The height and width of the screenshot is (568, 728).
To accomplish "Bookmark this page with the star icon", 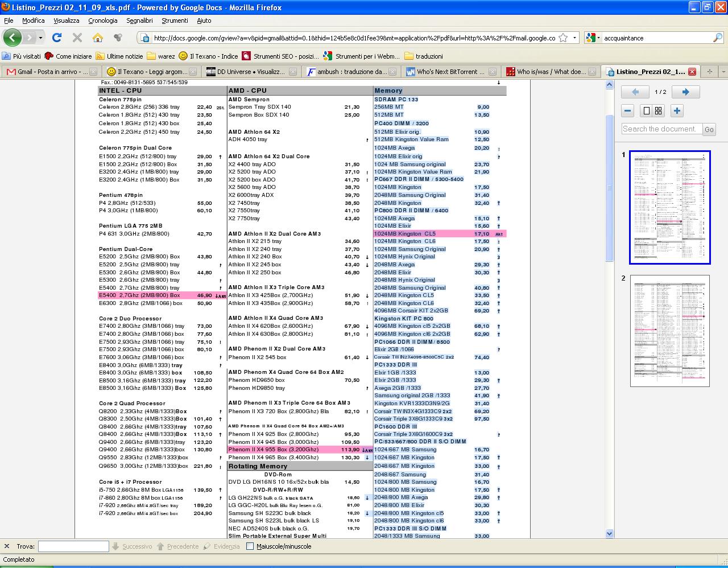I will click(563, 38).
